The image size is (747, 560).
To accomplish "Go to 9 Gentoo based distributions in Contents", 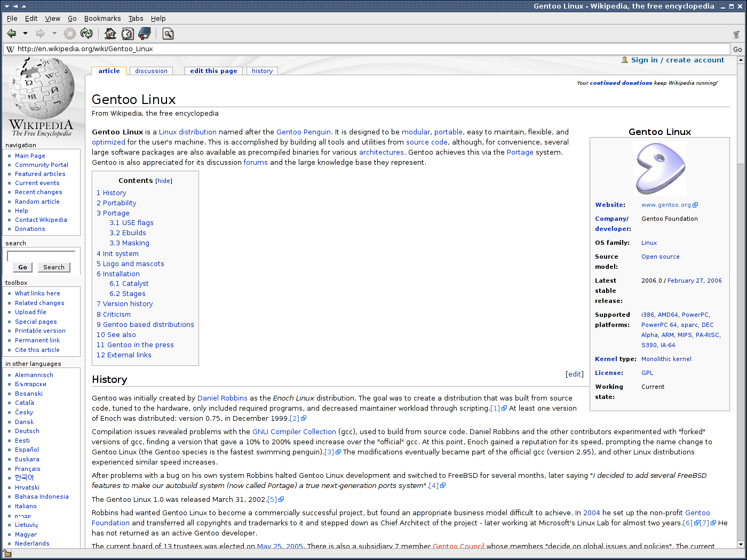I will click(145, 325).
